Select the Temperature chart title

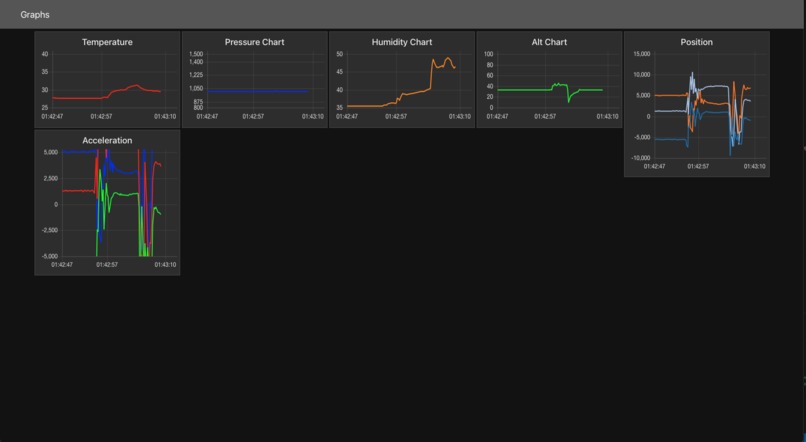[107, 42]
